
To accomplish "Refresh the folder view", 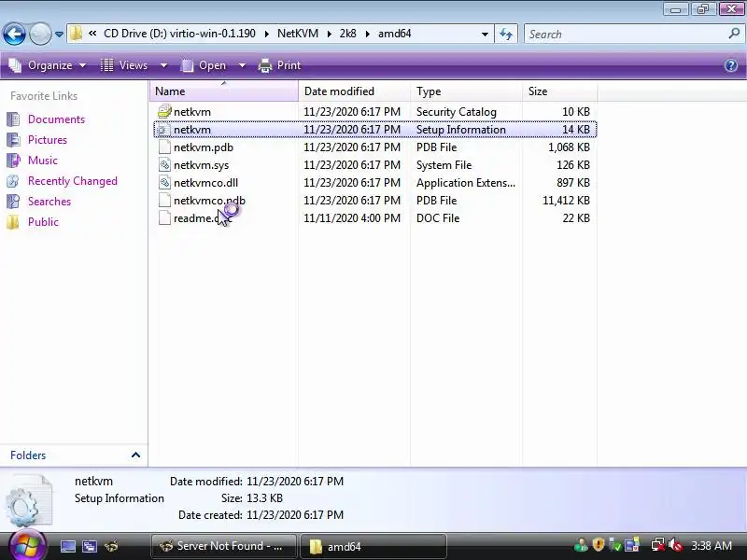I will 506,35.
